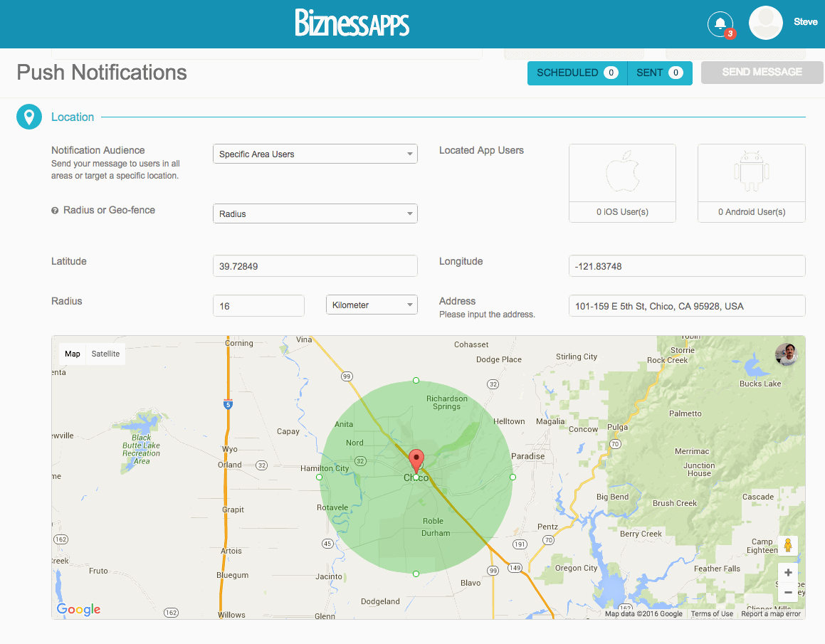Click the Bucks Lake map label
The width and height of the screenshot is (825, 644).
(x=760, y=384)
